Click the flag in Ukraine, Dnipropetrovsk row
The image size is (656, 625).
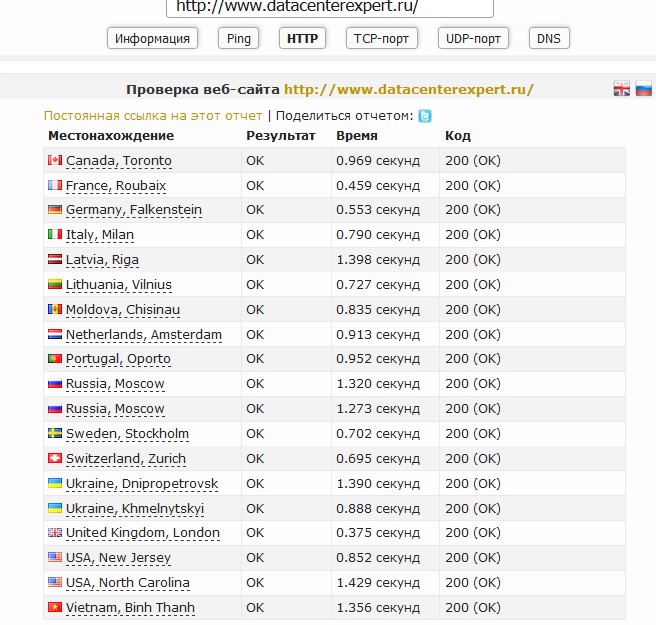click(55, 483)
